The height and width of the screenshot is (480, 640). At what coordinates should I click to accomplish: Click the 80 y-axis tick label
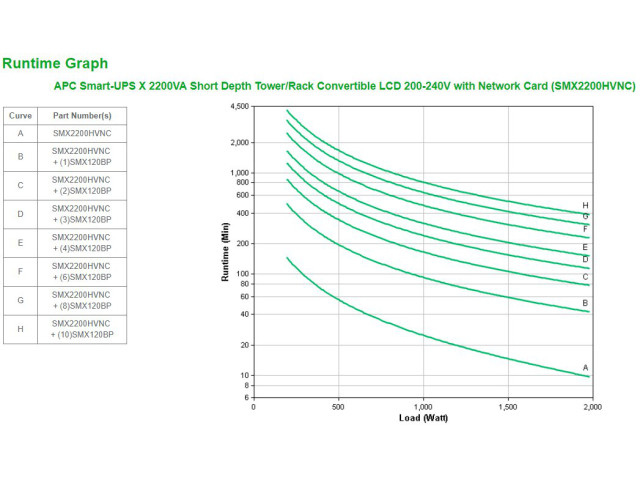pyautogui.click(x=245, y=284)
